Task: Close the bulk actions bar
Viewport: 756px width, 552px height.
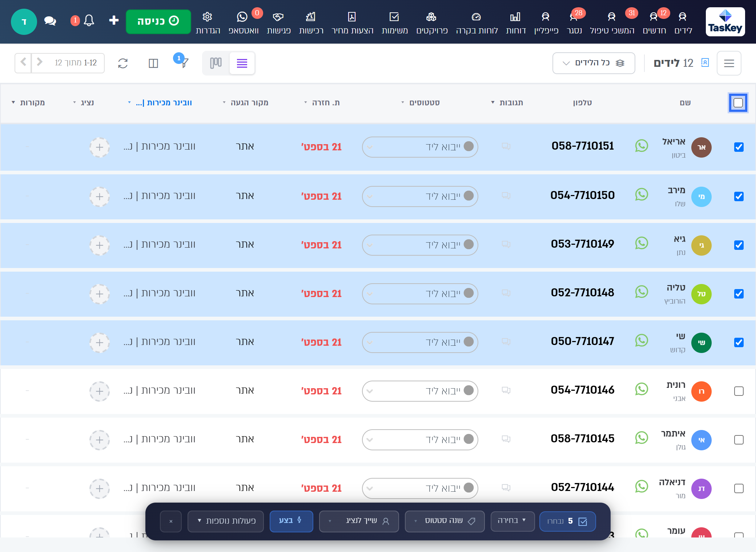Action: pyautogui.click(x=171, y=521)
